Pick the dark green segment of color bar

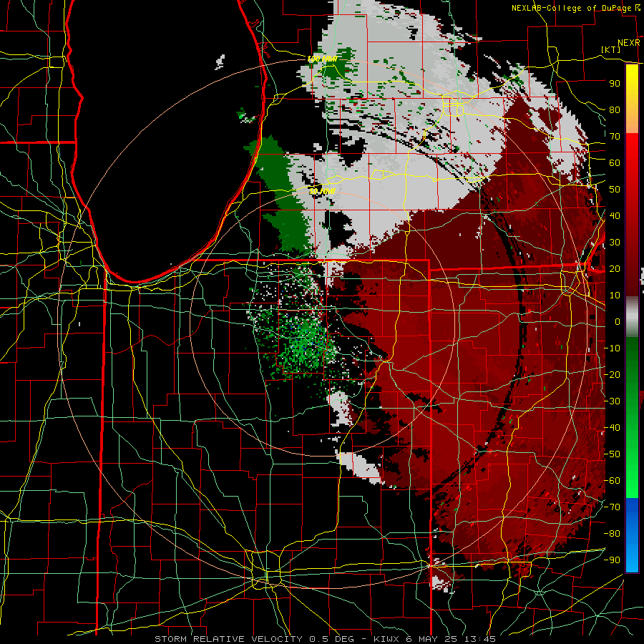click(632, 353)
